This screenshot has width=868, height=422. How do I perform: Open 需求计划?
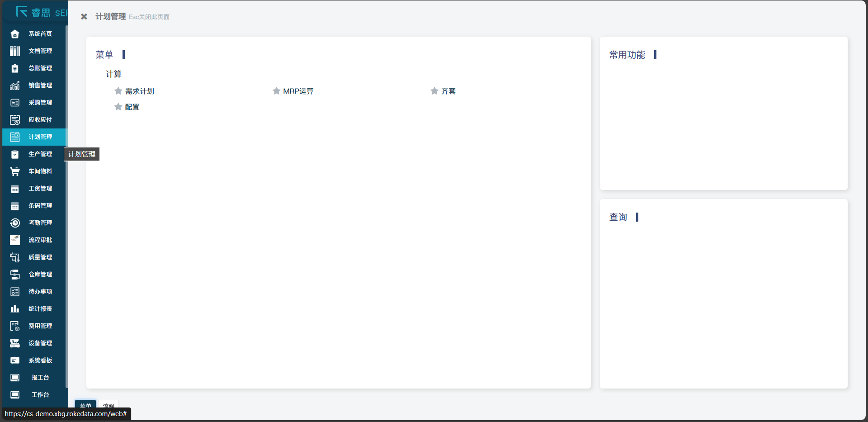tap(141, 90)
